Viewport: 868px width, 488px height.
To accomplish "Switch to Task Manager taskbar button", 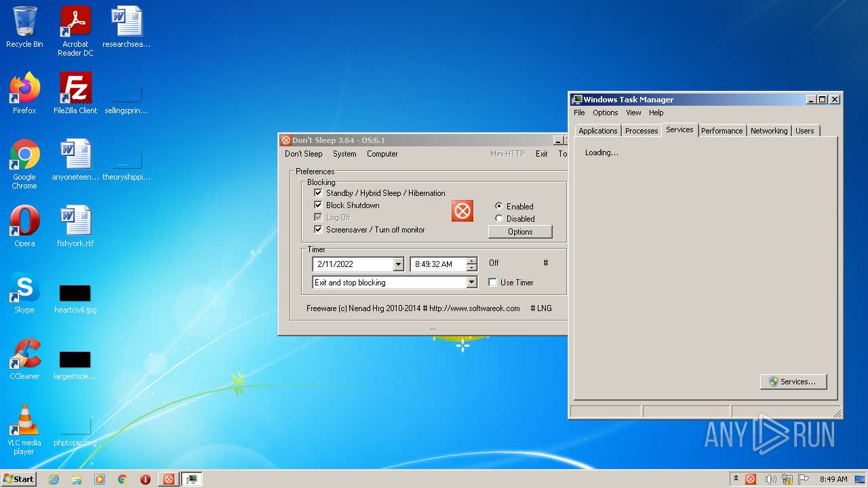I will pyautogui.click(x=192, y=479).
